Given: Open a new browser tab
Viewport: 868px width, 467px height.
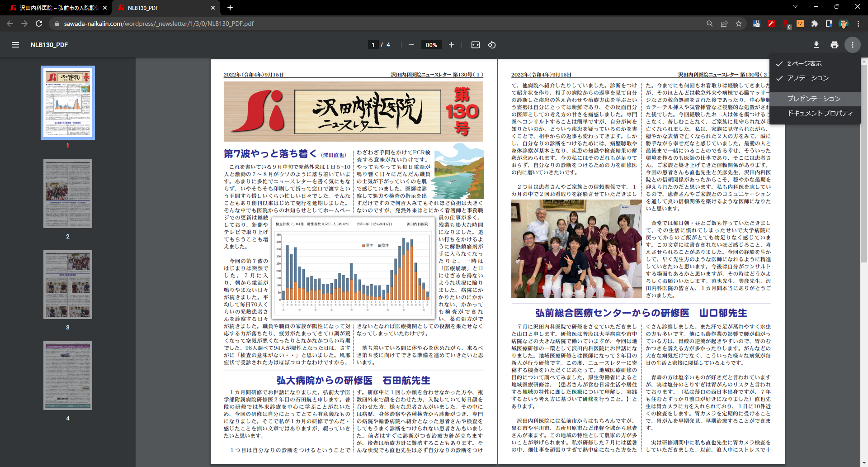Looking at the screenshot, I should (230, 8).
